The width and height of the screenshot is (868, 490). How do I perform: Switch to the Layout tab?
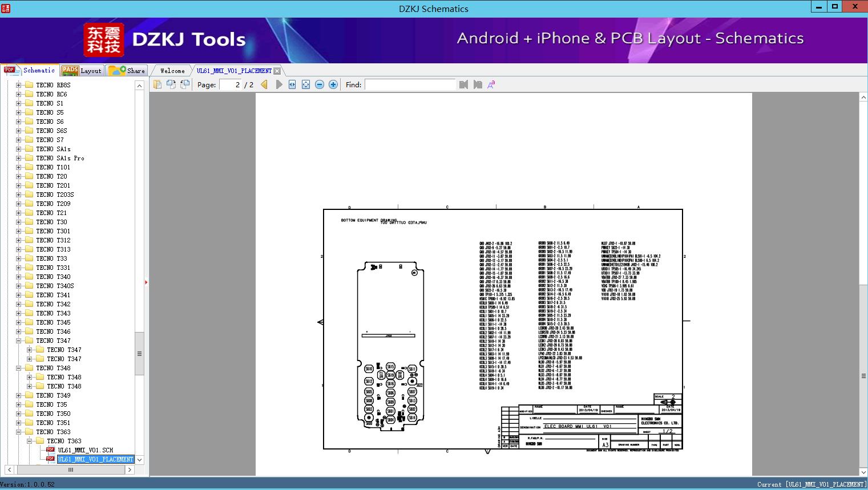coord(82,71)
